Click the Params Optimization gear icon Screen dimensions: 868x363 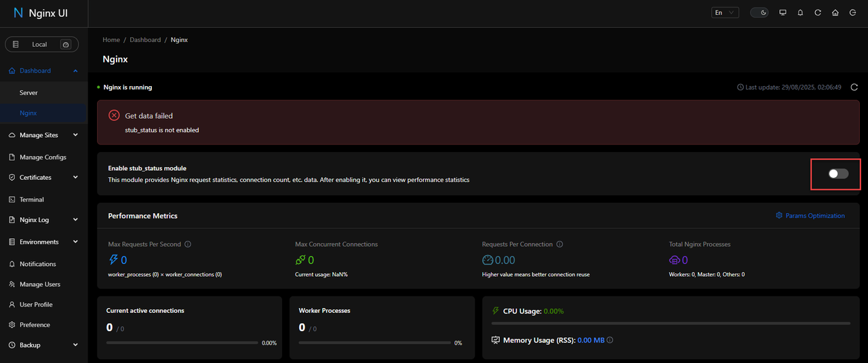[x=779, y=216]
